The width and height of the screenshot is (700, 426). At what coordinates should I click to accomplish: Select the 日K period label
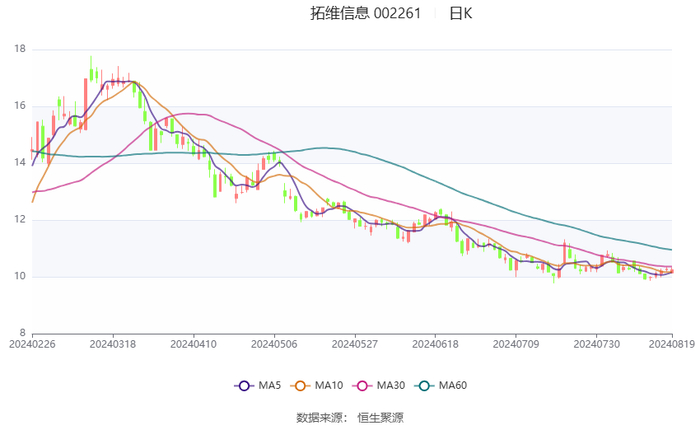461,14
